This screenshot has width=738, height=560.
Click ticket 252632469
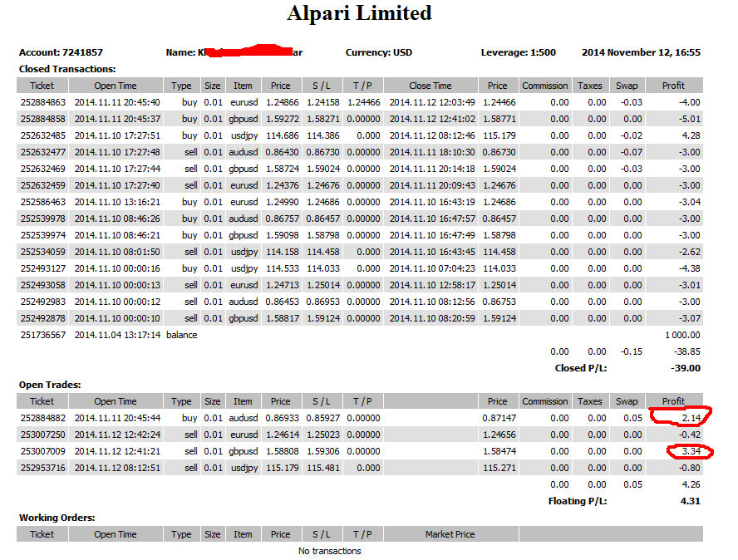pos(43,169)
